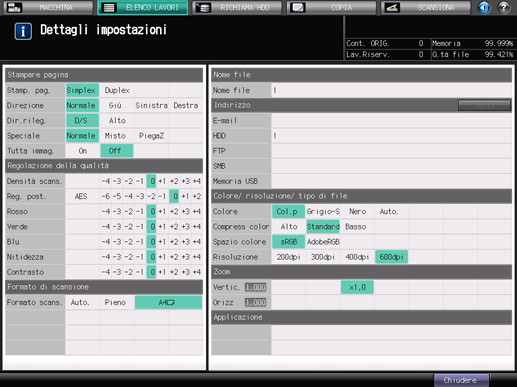Set Speciale to PiegaZ
Viewport: 517px width, 387px height.
pos(151,136)
